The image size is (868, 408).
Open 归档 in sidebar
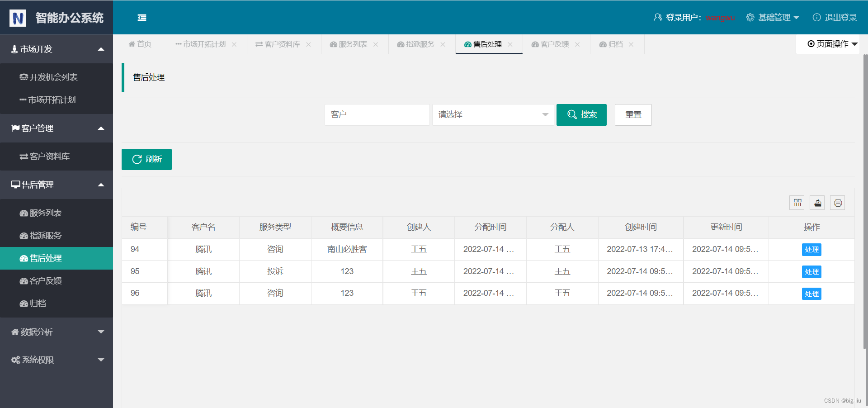57,304
